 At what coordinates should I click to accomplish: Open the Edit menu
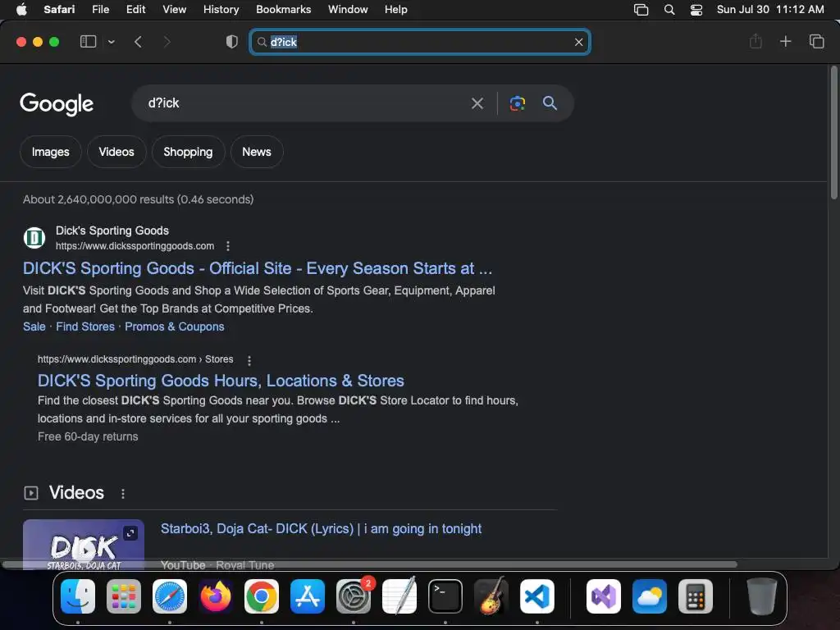tap(136, 10)
